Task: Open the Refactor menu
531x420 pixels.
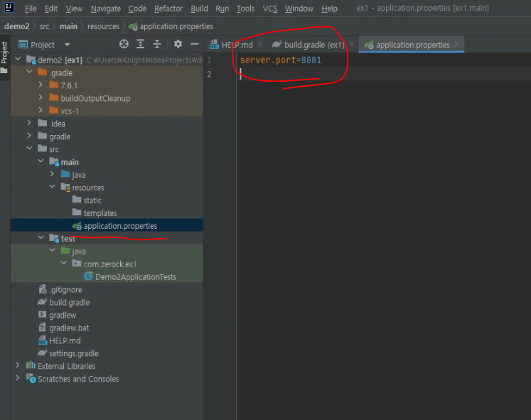Action: click(x=168, y=9)
